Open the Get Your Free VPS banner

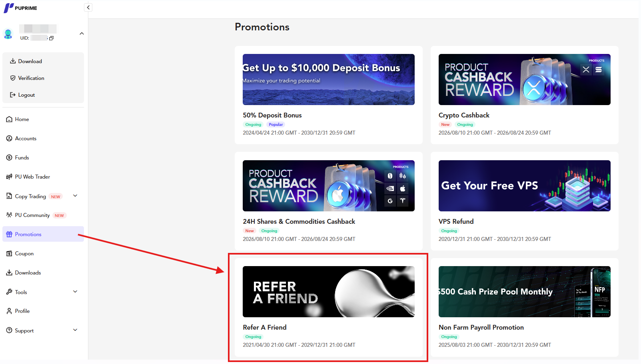525,186
